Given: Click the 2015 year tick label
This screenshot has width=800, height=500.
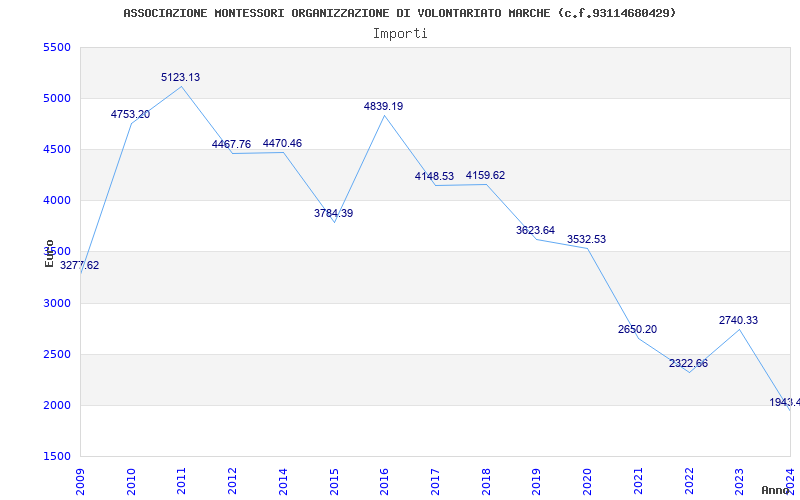Looking at the screenshot, I should 334,481.
